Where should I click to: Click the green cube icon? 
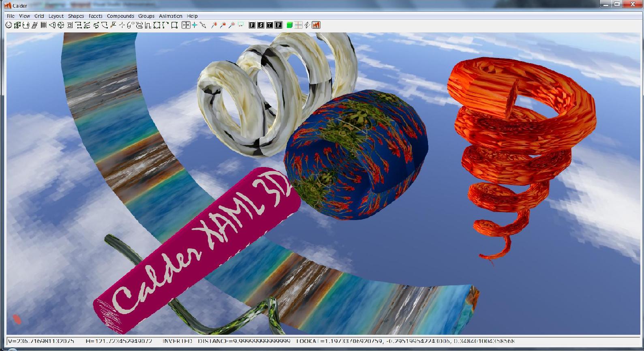coord(289,25)
